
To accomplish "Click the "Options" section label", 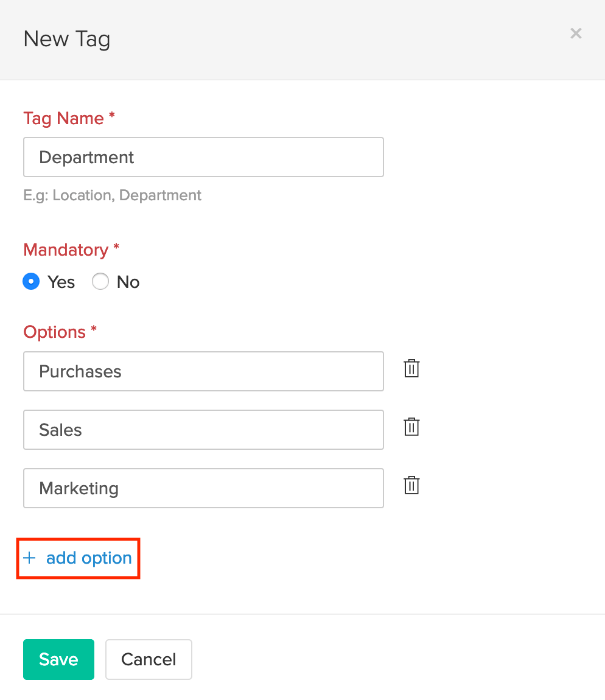I will click(54, 332).
